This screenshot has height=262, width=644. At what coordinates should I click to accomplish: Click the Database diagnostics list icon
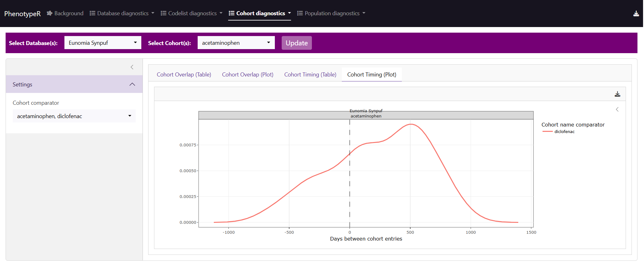[x=92, y=13]
